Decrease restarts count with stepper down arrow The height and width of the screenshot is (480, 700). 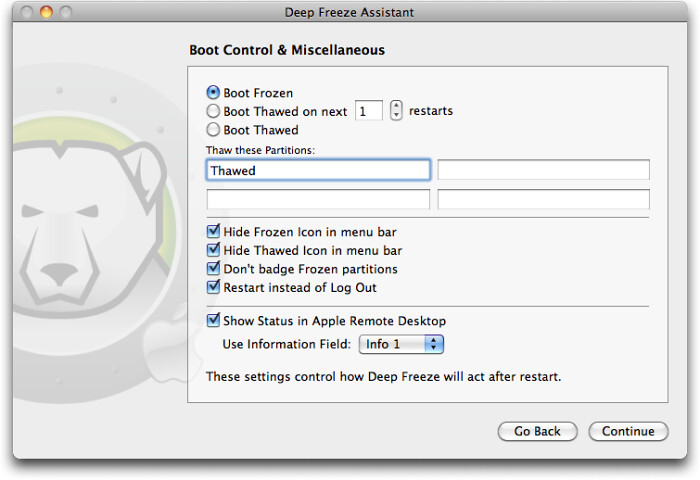pyautogui.click(x=396, y=116)
